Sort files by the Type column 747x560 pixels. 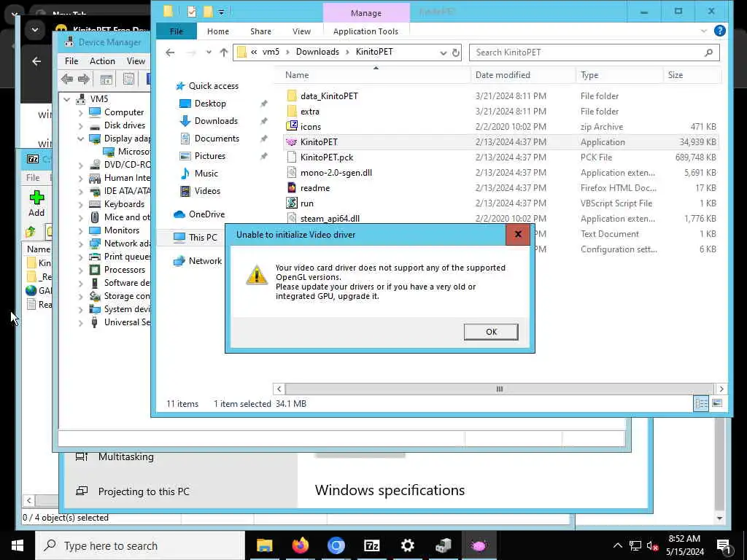(x=589, y=75)
